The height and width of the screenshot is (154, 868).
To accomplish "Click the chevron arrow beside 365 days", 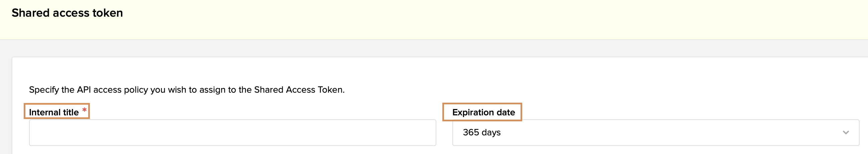I will pyautogui.click(x=845, y=132).
